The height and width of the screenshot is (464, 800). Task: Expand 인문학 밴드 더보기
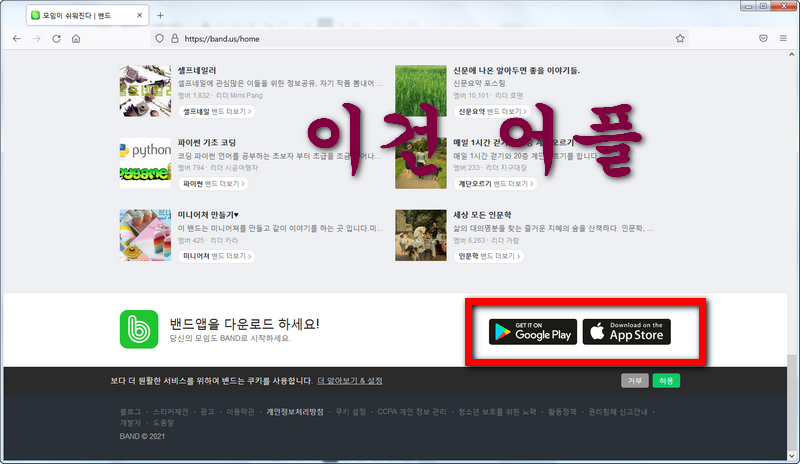tap(489, 256)
